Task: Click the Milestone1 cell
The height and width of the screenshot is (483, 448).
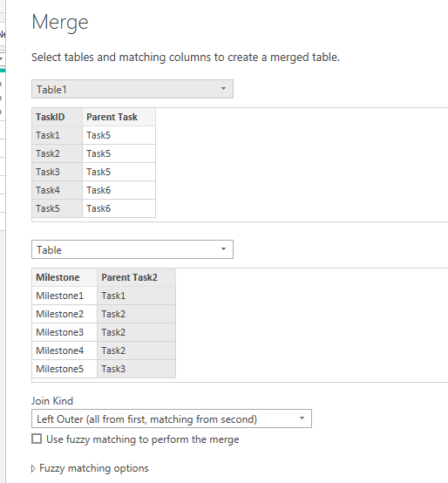Action: tap(64, 296)
